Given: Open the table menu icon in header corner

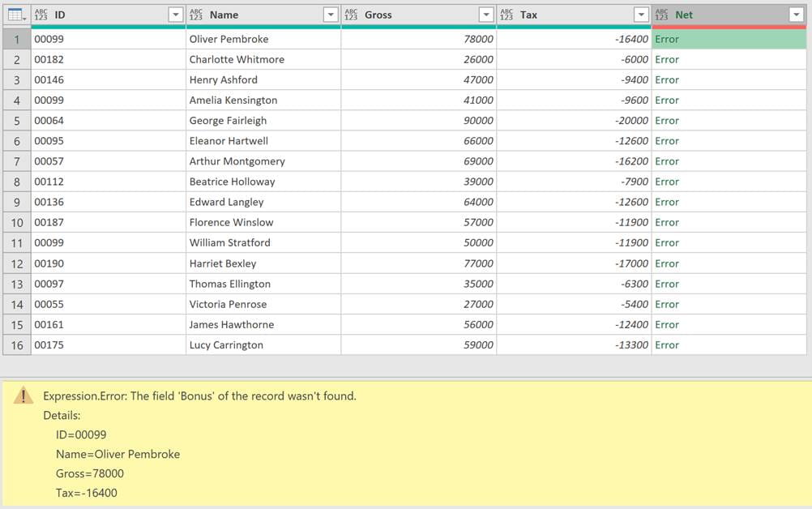Looking at the screenshot, I should click(x=16, y=15).
